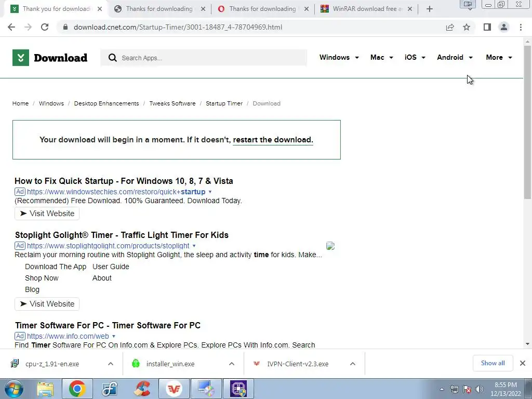Click the taskbar clock showing 8:55 PM
Viewport: 532px width, 399px height.
(506, 389)
